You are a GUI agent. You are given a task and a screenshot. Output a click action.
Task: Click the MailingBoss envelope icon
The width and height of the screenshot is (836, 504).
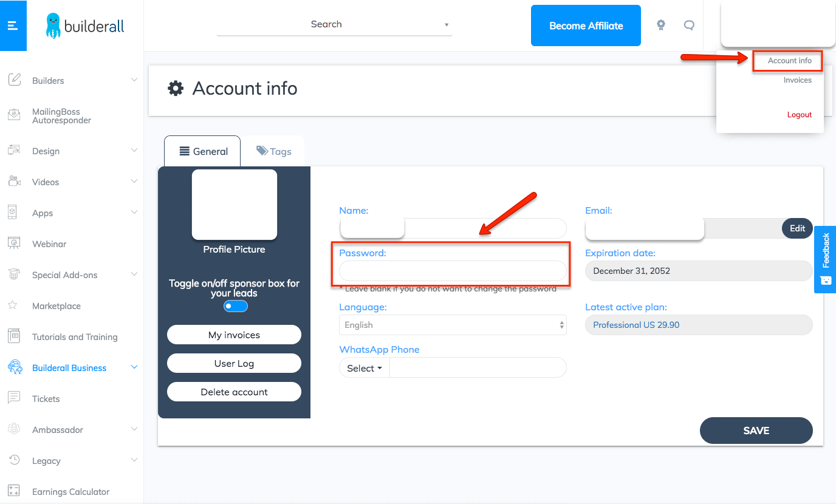tap(14, 115)
